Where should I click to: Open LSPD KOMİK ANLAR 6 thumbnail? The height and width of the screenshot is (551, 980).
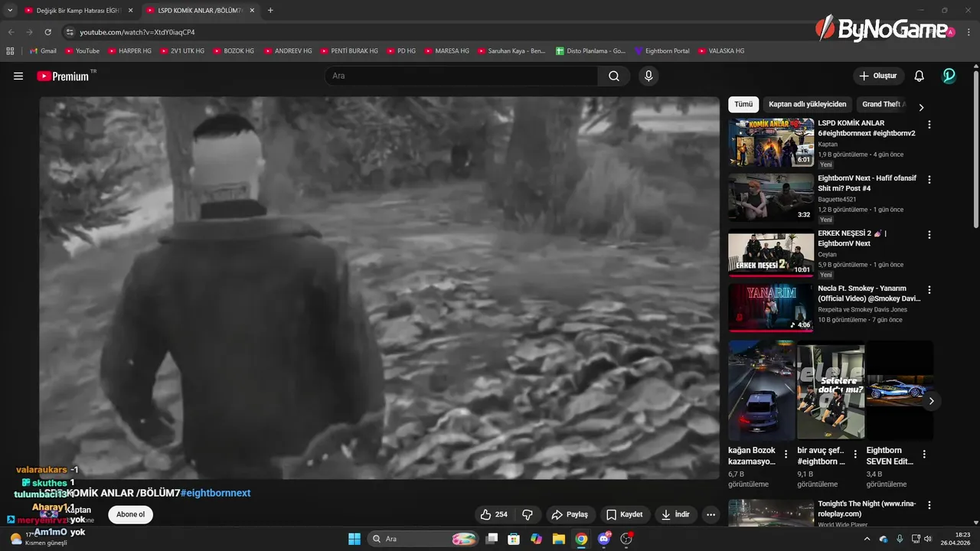[771, 142]
